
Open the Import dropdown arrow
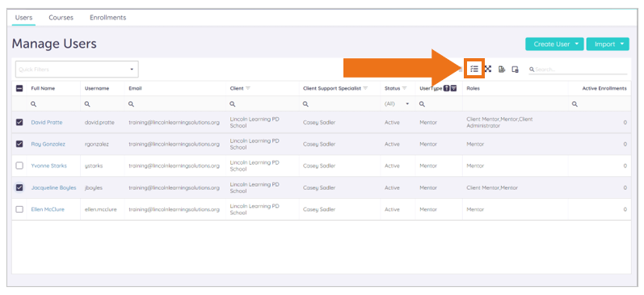pyautogui.click(x=622, y=44)
